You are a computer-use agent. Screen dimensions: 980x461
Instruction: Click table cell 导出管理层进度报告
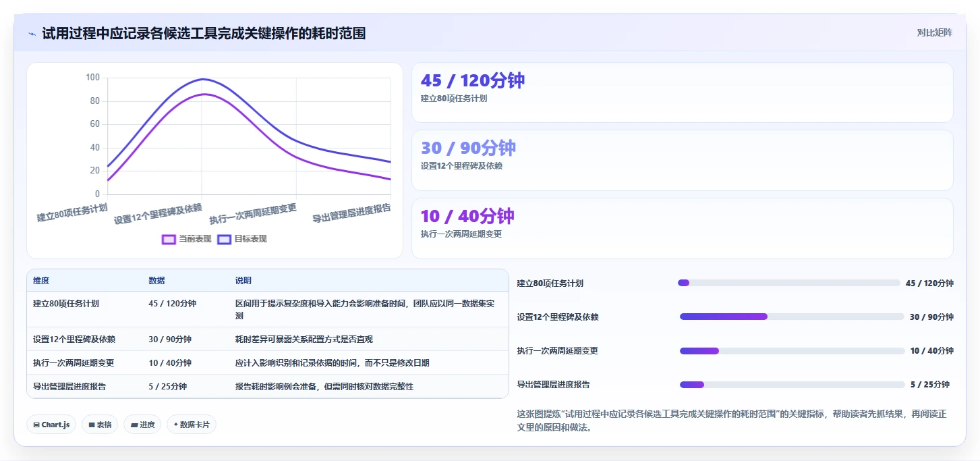pyautogui.click(x=69, y=387)
